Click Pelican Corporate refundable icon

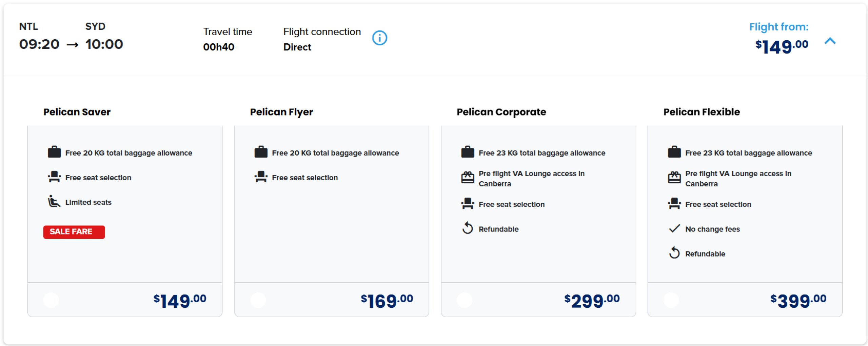click(467, 228)
